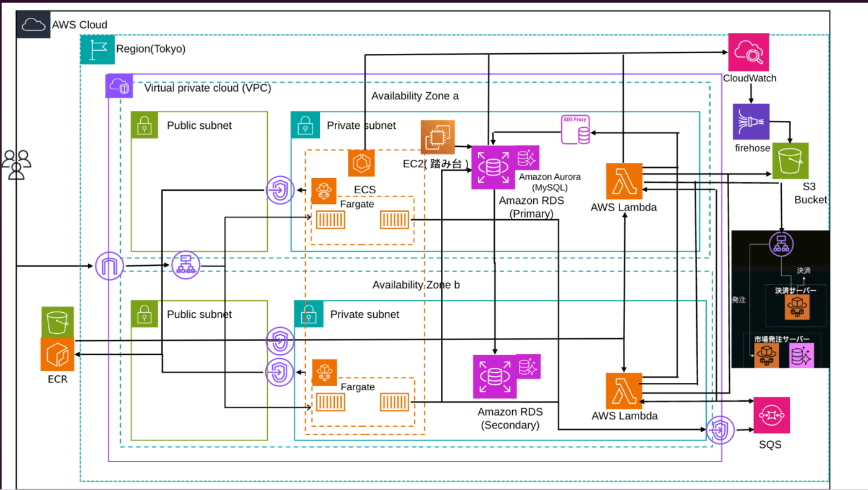Image resolution: width=868 pixels, height=490 pixels.
Task: Select the left Fargate container in Availability Zone a
Action: (330, 220)
